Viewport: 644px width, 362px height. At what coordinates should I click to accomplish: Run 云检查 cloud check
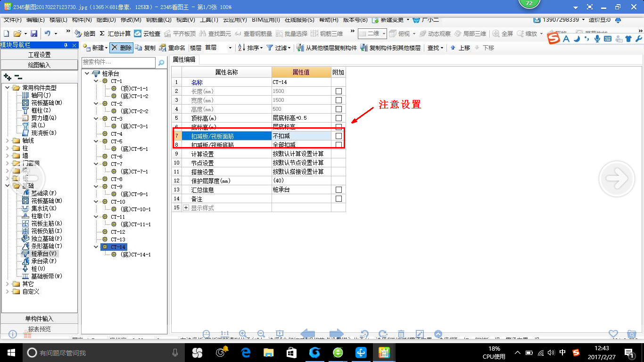click(148, 34)
